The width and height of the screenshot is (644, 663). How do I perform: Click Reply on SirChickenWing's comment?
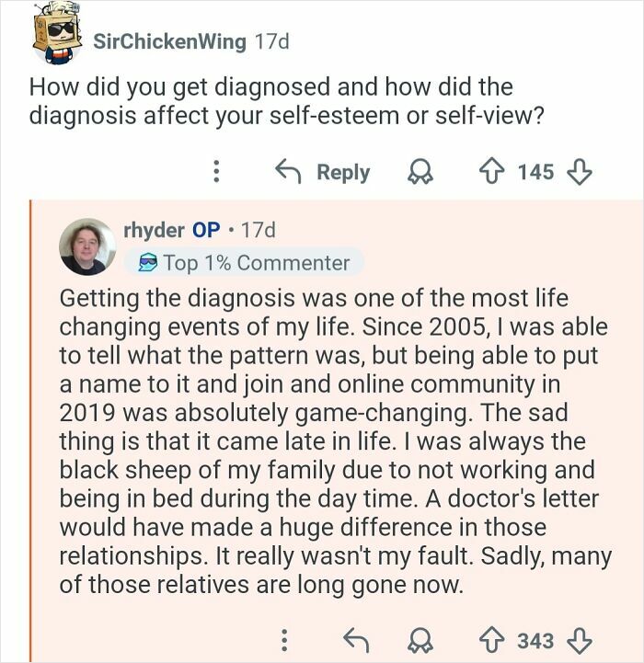(323, 172)
